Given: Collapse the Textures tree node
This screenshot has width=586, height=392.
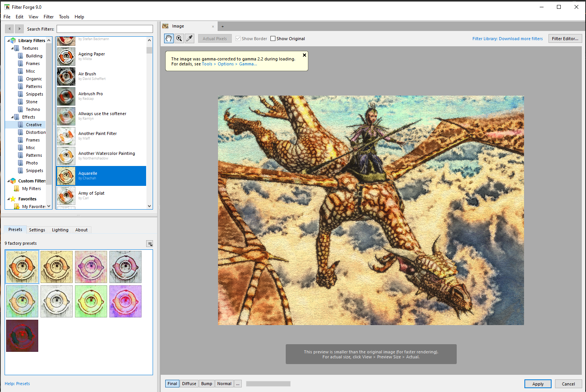Looking at the screenshot, I should (x=12, y=48).
